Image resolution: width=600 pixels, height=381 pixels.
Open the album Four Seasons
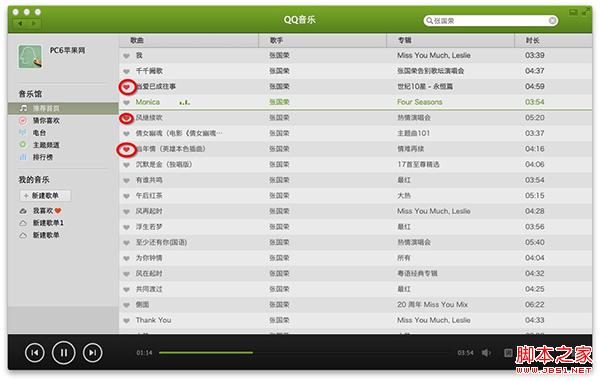[420, 102]
